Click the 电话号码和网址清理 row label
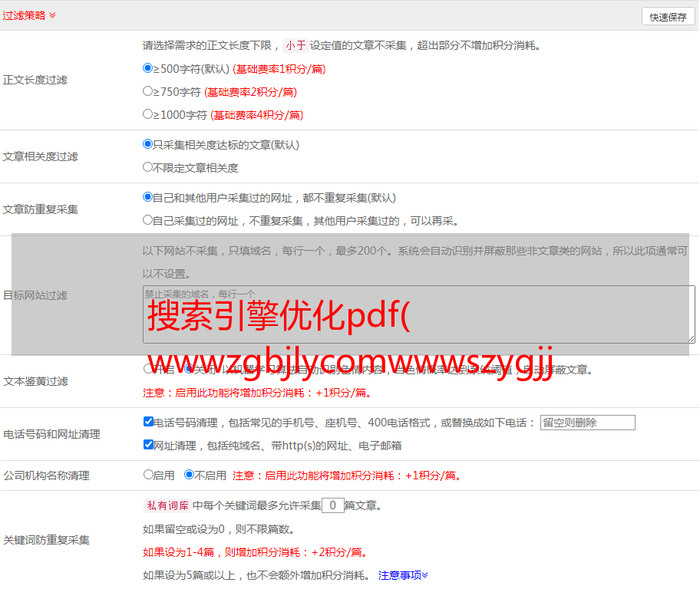700x589 pixels. click(x=51, y=434)
